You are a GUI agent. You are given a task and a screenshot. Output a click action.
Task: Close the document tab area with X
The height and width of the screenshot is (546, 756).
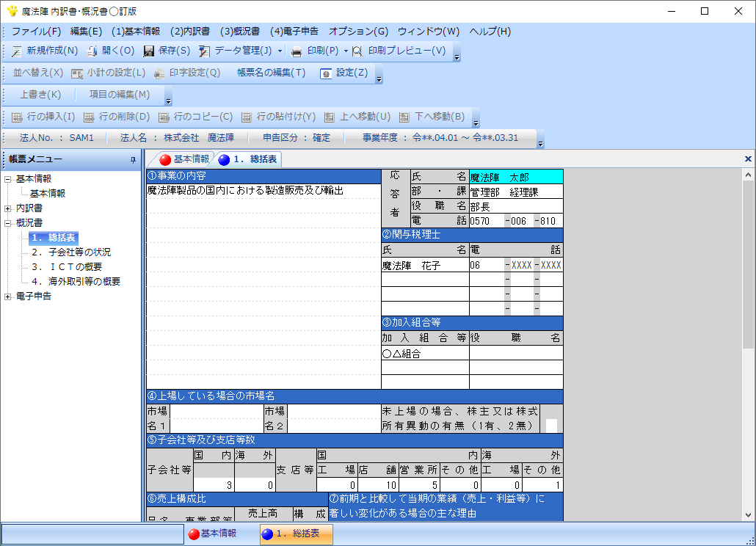point(748,159)
